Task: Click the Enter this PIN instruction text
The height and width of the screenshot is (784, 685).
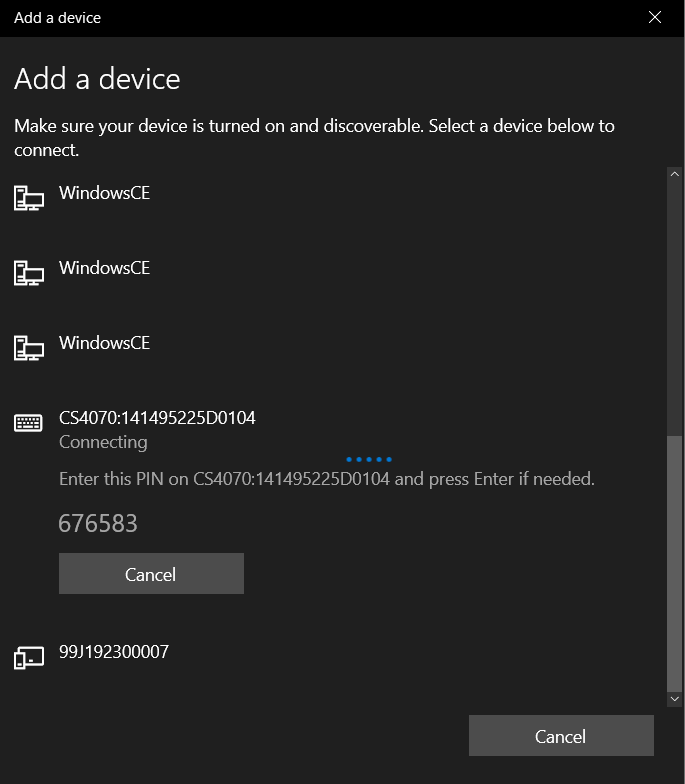Action: 326,479
